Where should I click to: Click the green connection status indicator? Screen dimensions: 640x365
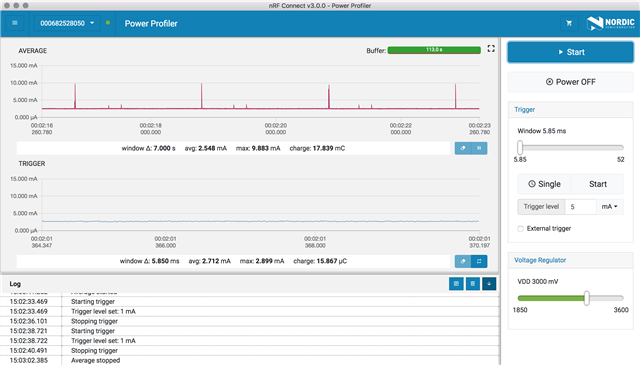(108, 23)
